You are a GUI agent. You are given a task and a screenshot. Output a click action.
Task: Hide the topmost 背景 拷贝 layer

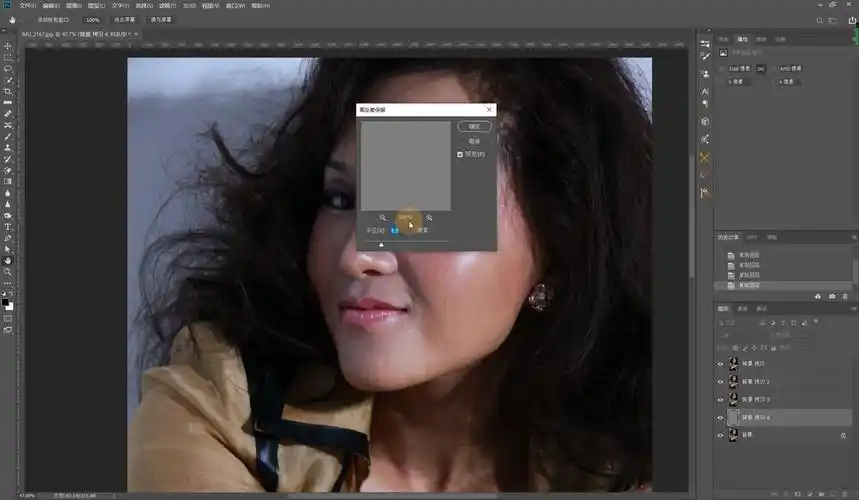point(720,364)
